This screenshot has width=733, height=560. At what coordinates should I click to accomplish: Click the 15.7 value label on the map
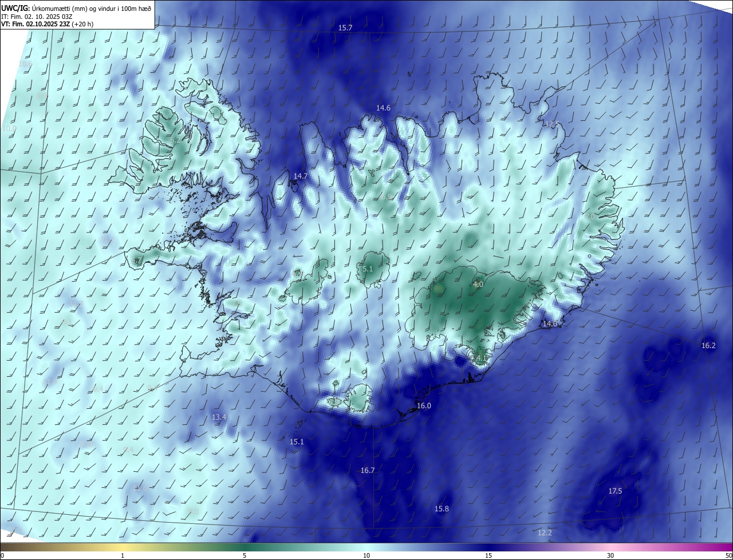click(x=345, y=28)
